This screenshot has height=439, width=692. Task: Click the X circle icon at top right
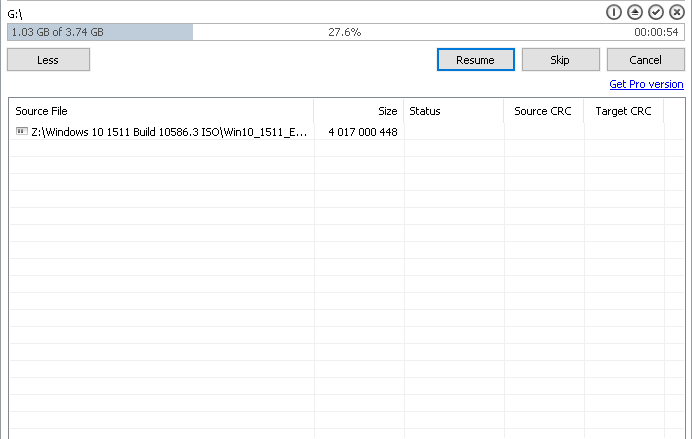(677, 12)
